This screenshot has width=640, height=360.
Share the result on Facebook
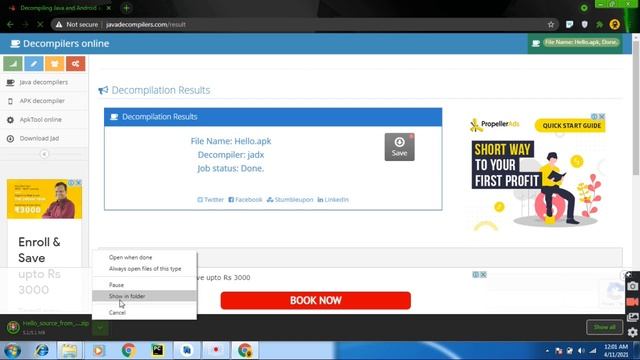click(245, 200)
